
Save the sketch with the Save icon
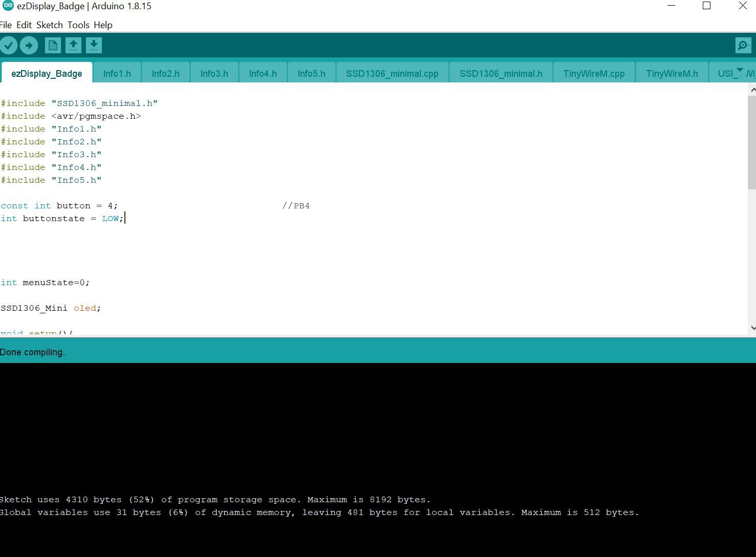pyautogui.click(x=94, y=46)
